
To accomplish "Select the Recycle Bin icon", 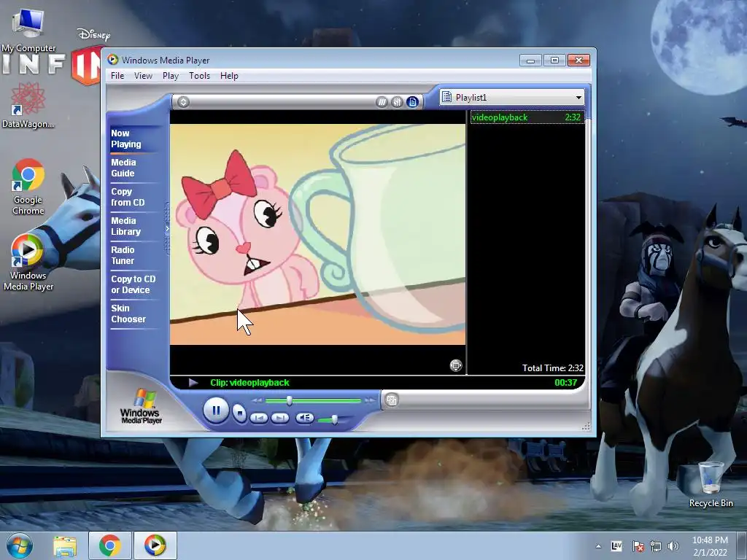I will [x=711, y=484].
